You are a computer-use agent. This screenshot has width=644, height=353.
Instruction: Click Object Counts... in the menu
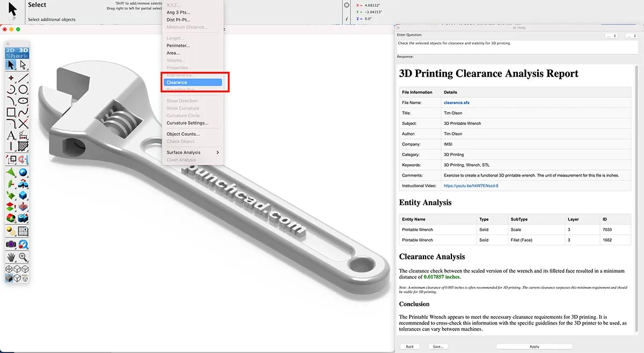[183, 134]
